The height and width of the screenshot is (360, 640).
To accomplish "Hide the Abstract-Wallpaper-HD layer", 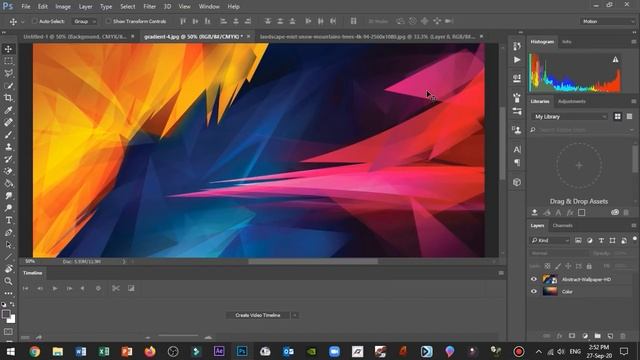I will coord(534,279).
